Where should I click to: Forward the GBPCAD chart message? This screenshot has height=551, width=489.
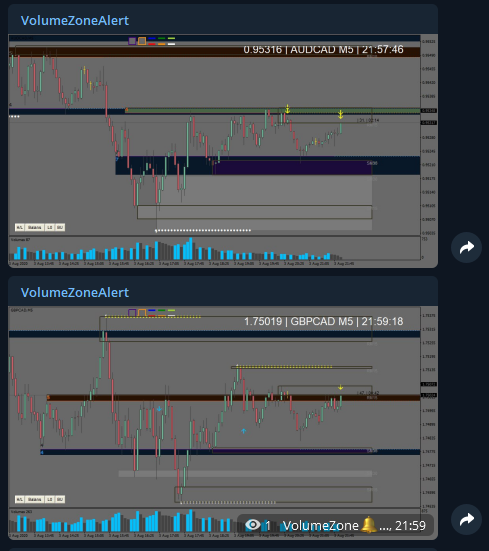pyautogui.click(x=466, y=519)
